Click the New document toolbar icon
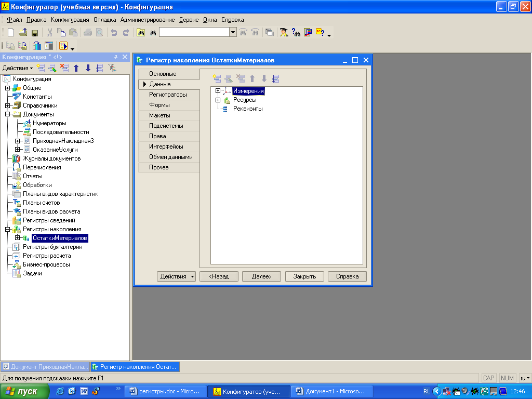This screenshot has width=532, height=399. coord(11,32)
